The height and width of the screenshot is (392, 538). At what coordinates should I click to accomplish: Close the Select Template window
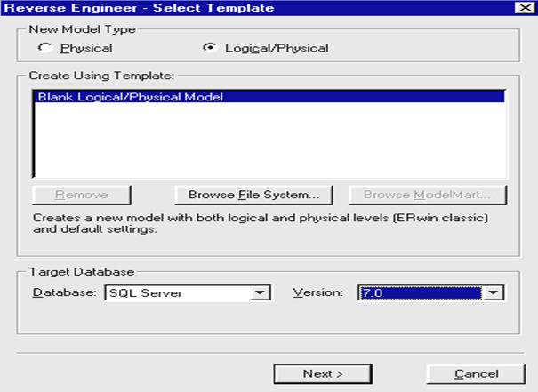click(525, 7)
